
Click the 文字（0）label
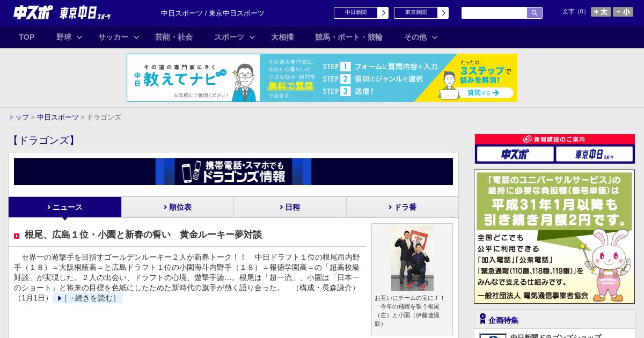click(574, 12)
